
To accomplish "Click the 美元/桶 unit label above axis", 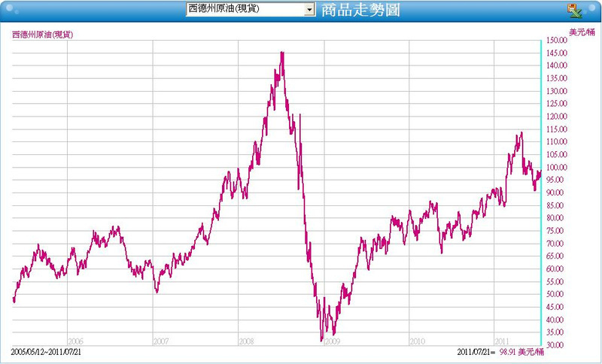I will click(582, 32).
